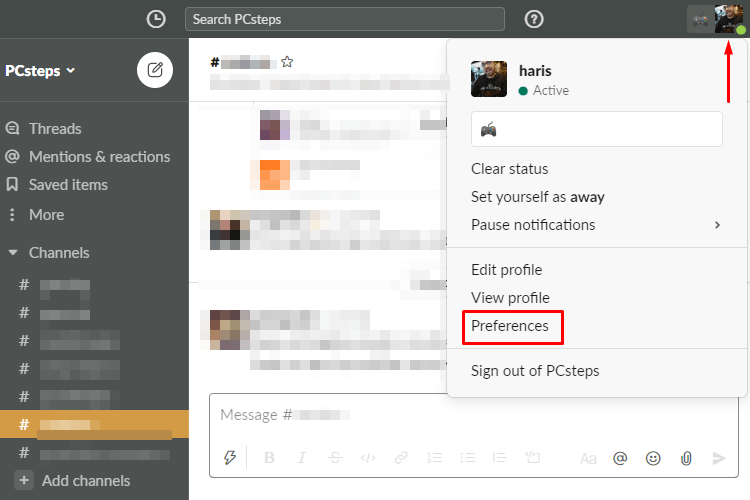Open Saved items
Viewport: 750px width, 500px height.
pos(68,185)
